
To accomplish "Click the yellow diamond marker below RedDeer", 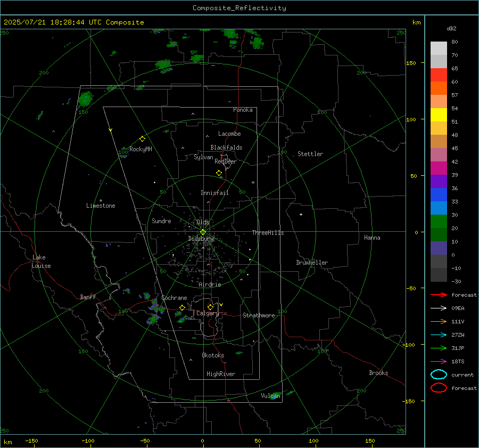I will pos(219,173).
